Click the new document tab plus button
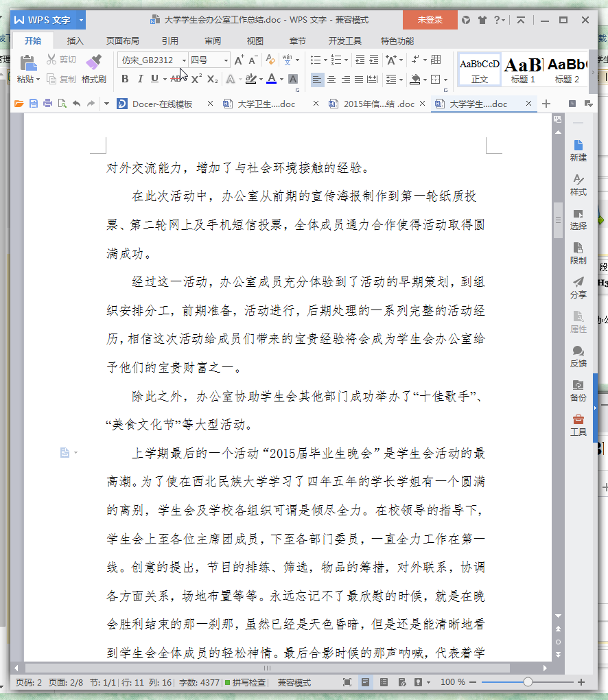The image size is (608, 700). click(x=546, y=104)
